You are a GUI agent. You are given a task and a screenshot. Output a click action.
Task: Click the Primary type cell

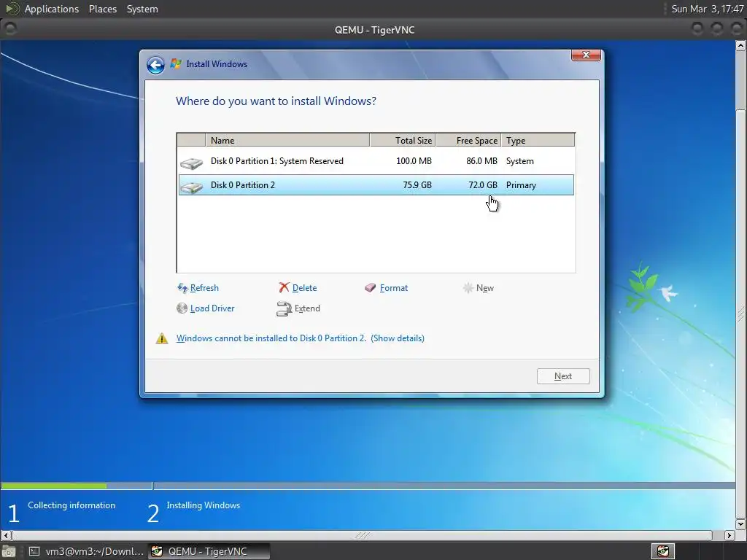pos(521,184)
